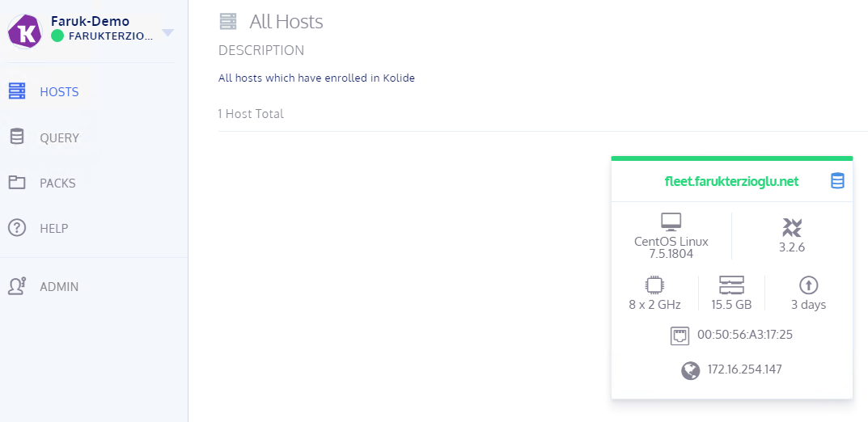This screenshot has width=868, height=422.
Task: Click the Kolide purple K logo
Action: 25,32
